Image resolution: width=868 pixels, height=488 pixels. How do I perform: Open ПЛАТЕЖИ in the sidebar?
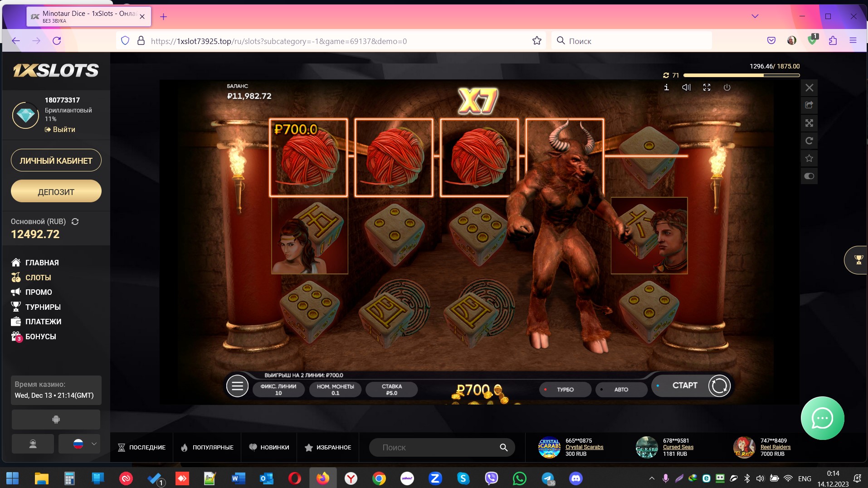pos(36,322)
